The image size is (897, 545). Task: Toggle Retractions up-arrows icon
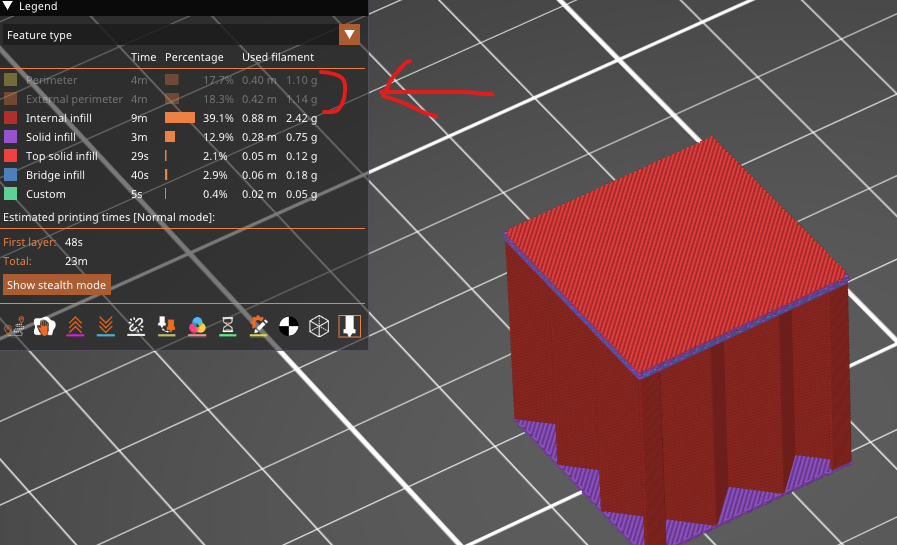(75, 327)
